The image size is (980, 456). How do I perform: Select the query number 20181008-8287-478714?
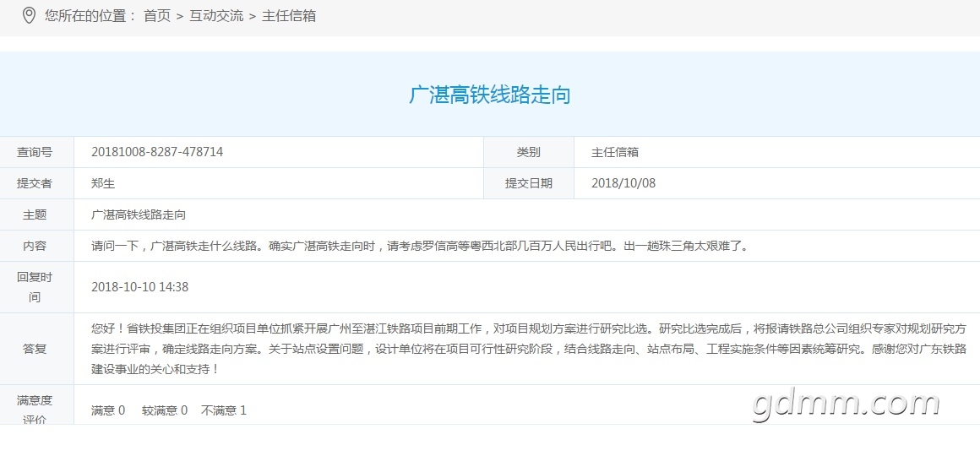point(157,152)
